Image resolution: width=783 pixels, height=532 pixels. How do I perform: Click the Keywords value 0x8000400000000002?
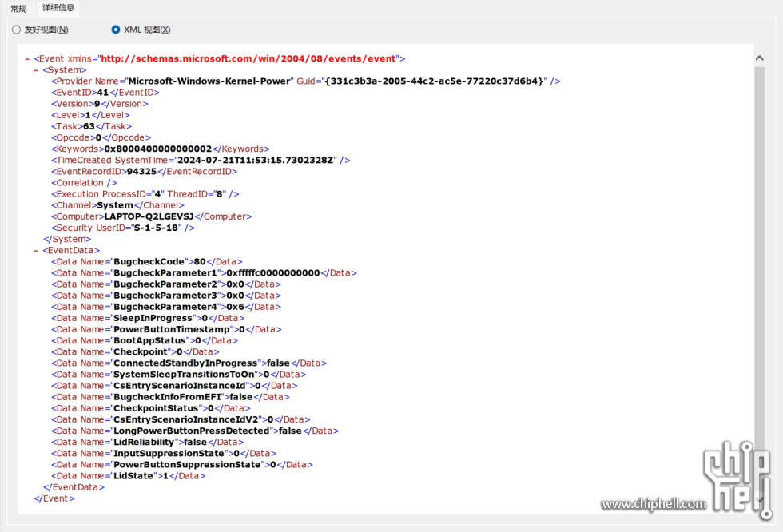pos(158,149)
